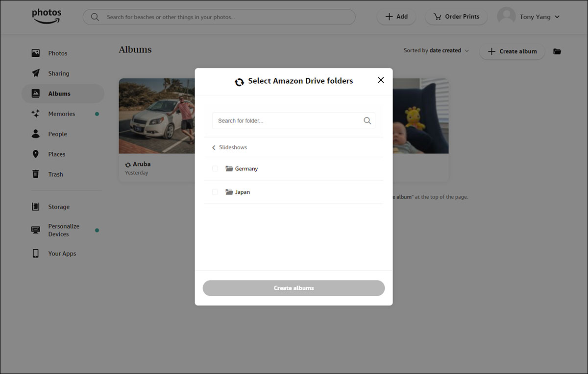The image size is (588, 374).
Task: Check the Germany folder checkbox
Action: [215, 168]
